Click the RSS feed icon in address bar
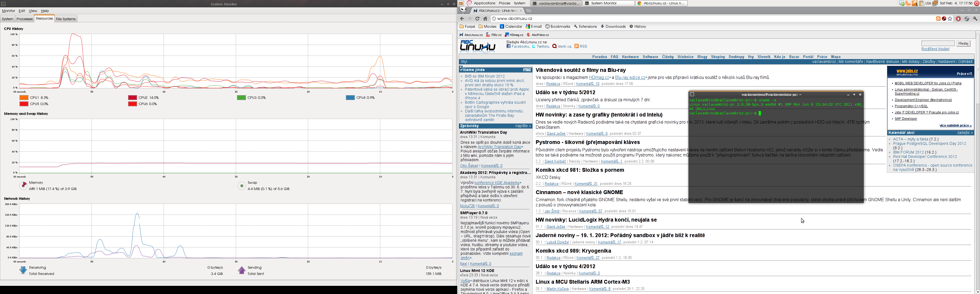The image size is (980, 294). click(x=938, y=19)
